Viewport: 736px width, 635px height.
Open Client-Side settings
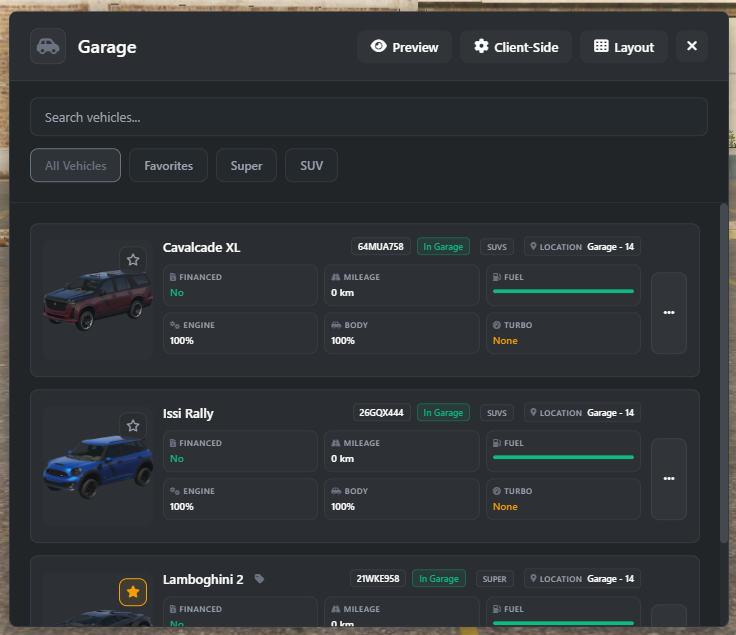[x=515, y=47]
